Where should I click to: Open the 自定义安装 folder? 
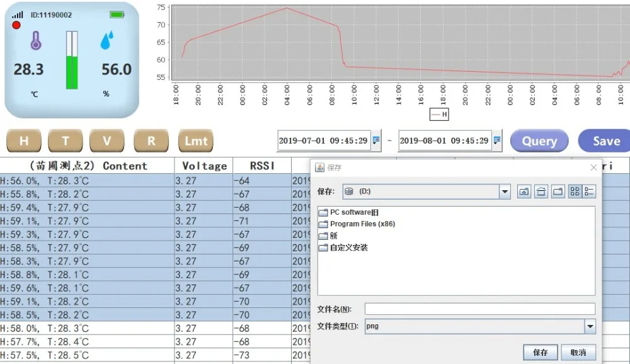tap(343, 247)
